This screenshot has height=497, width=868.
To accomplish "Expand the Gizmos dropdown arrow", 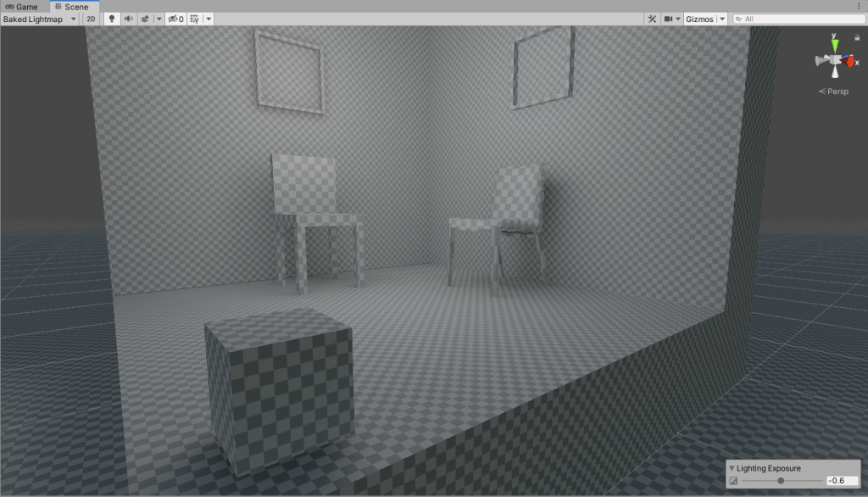I will click(722, 19).
